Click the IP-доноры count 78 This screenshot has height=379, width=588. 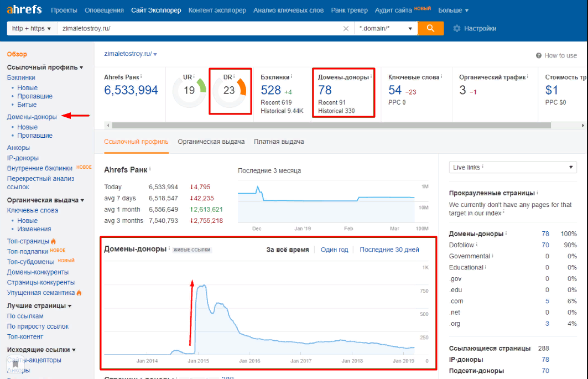pos(545,360)
